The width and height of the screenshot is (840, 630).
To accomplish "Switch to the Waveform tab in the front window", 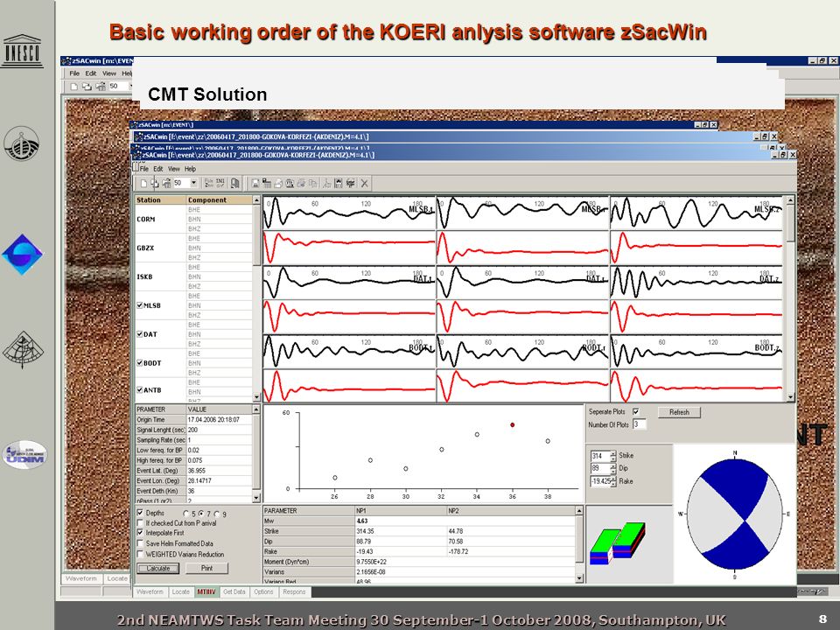I will (x=150, y=592).
